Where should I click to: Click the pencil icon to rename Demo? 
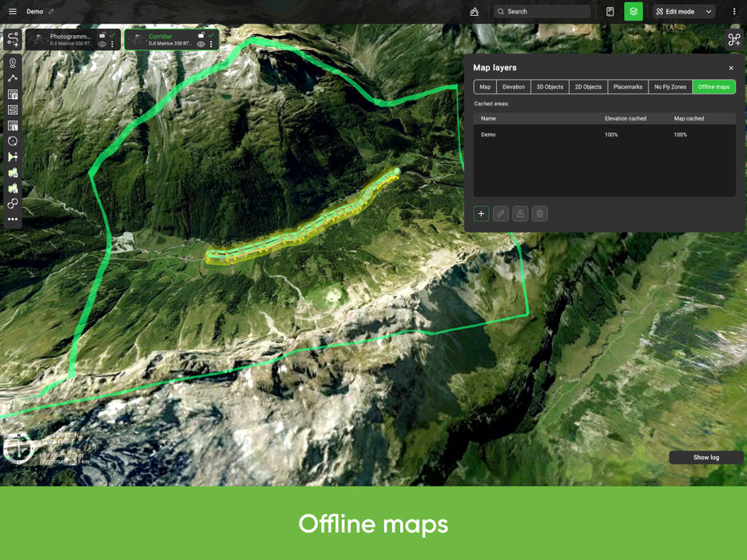[52, 11]
